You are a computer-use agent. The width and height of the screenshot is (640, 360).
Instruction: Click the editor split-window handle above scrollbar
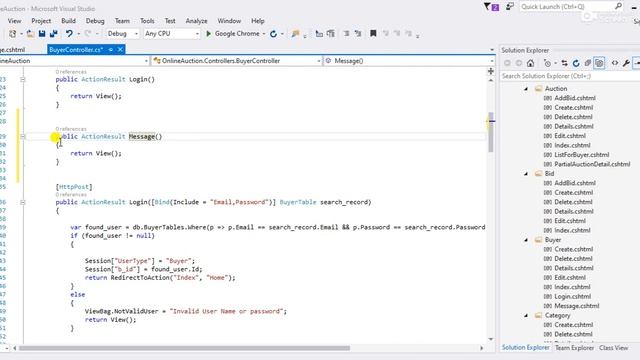pos(491,71)
